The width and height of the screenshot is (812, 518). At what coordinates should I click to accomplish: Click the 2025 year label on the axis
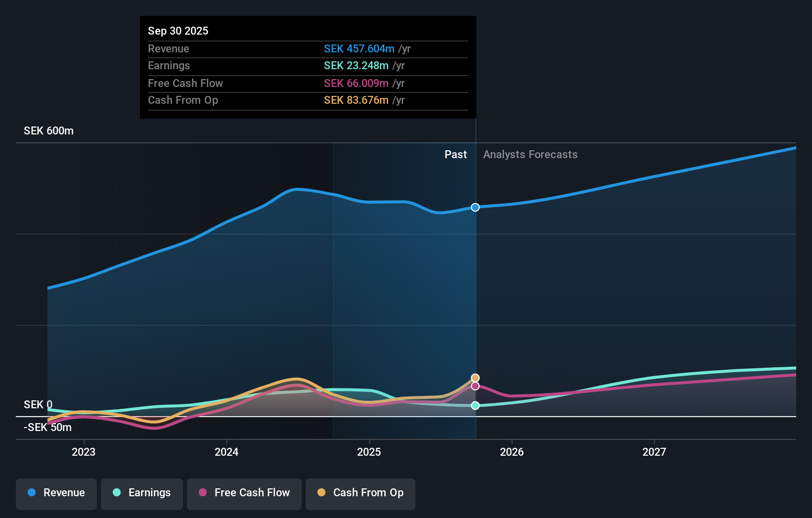369,452
